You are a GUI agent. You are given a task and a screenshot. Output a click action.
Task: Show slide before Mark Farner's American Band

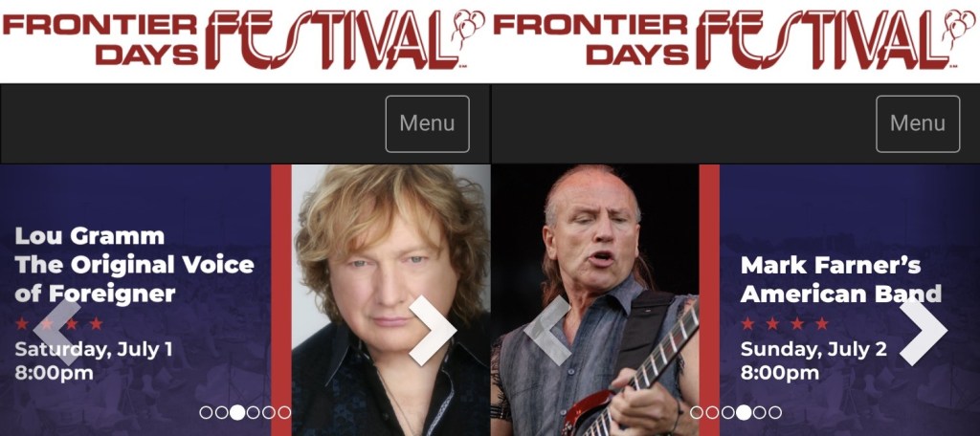click(547, 331)
